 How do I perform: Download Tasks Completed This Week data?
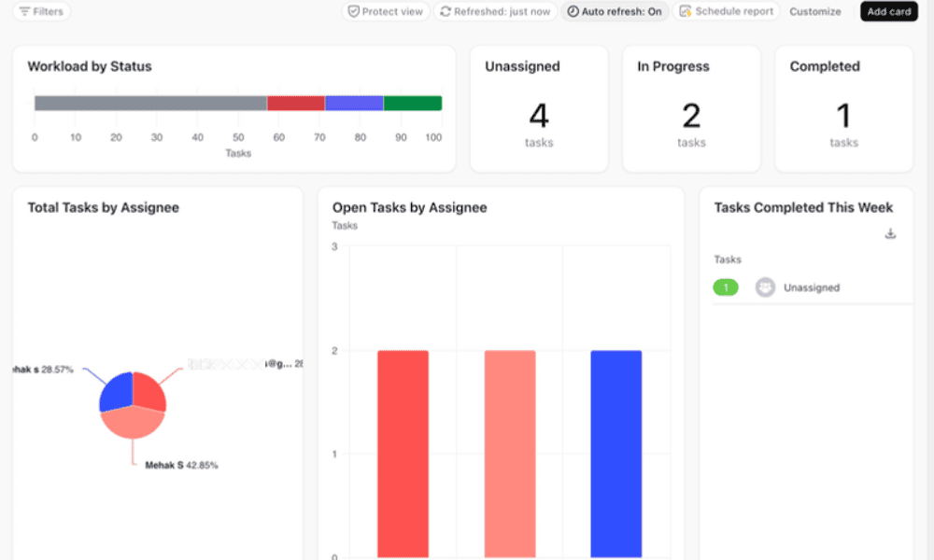[x=890, y=233]
